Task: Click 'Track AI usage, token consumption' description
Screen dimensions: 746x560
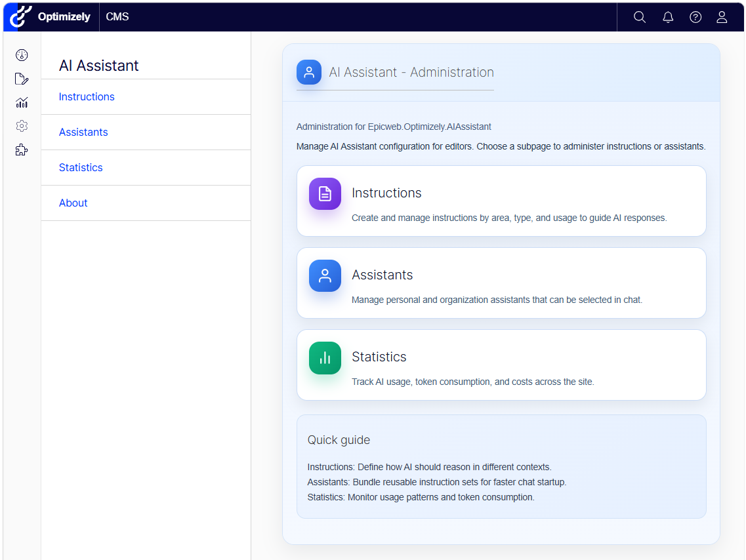Action: 472,382
